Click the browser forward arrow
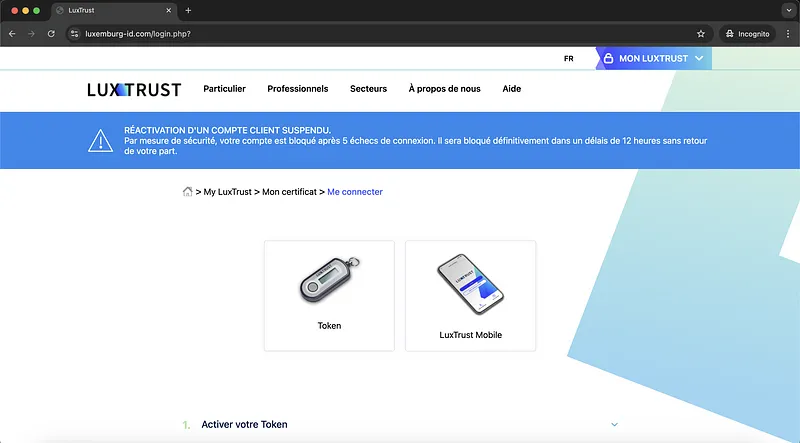 32,34
